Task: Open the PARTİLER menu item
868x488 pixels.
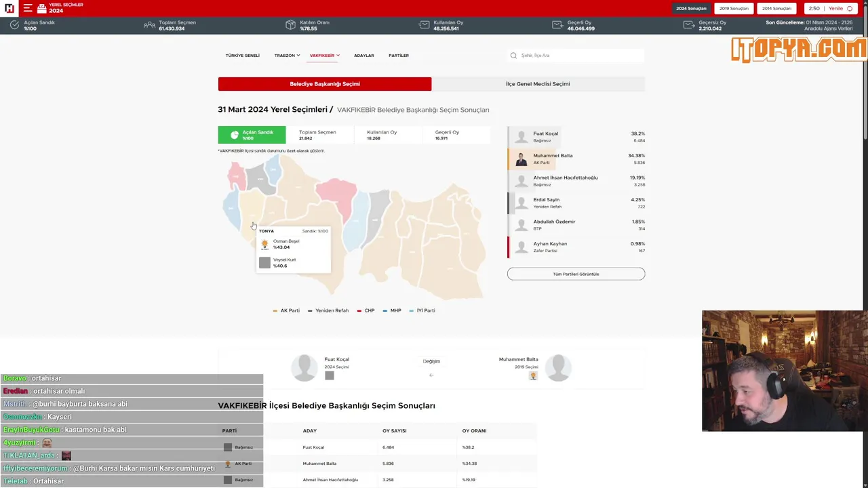Action: point(399,56)
